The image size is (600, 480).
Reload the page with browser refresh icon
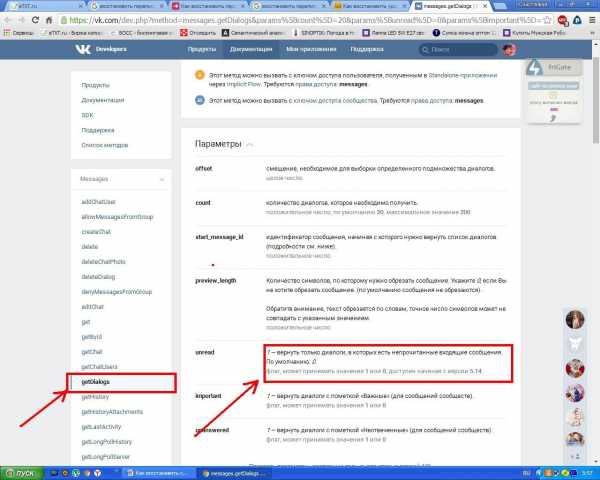coord(35,20)
